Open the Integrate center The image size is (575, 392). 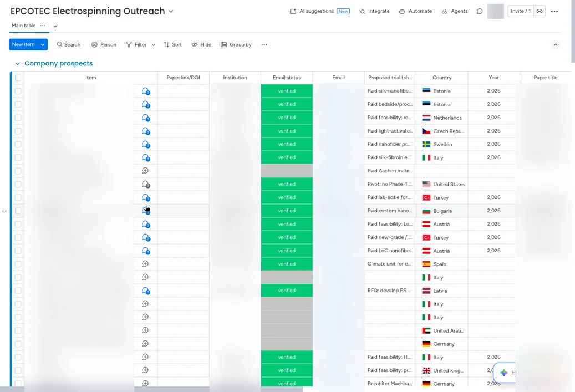coord(374,12)
